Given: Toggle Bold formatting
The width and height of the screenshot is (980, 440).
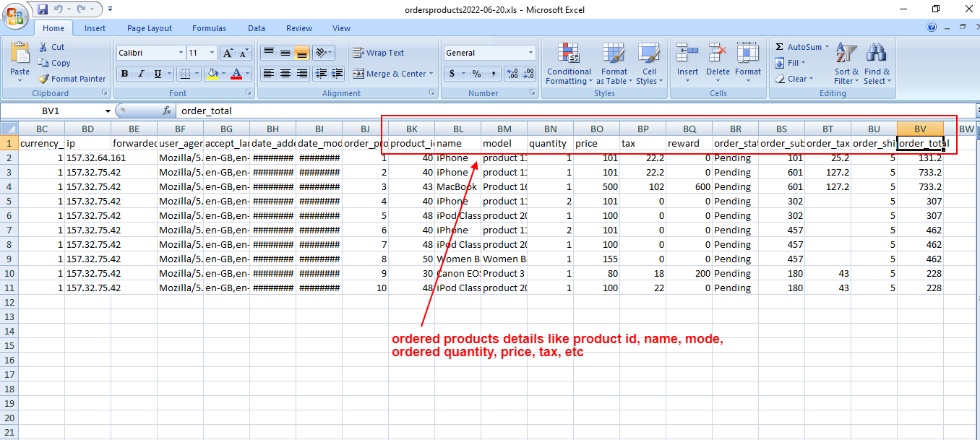Looking at the screenshot, I should click(124, 74).
